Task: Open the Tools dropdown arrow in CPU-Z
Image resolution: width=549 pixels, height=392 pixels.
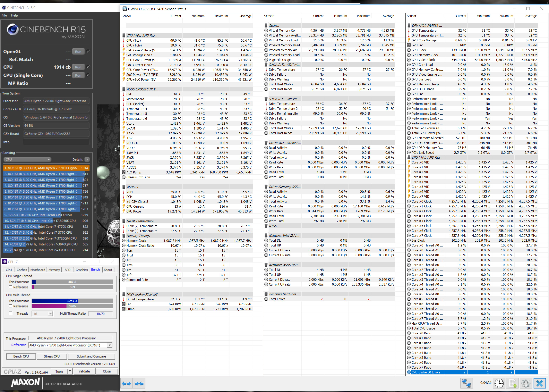Action: (x=70, y=371)
